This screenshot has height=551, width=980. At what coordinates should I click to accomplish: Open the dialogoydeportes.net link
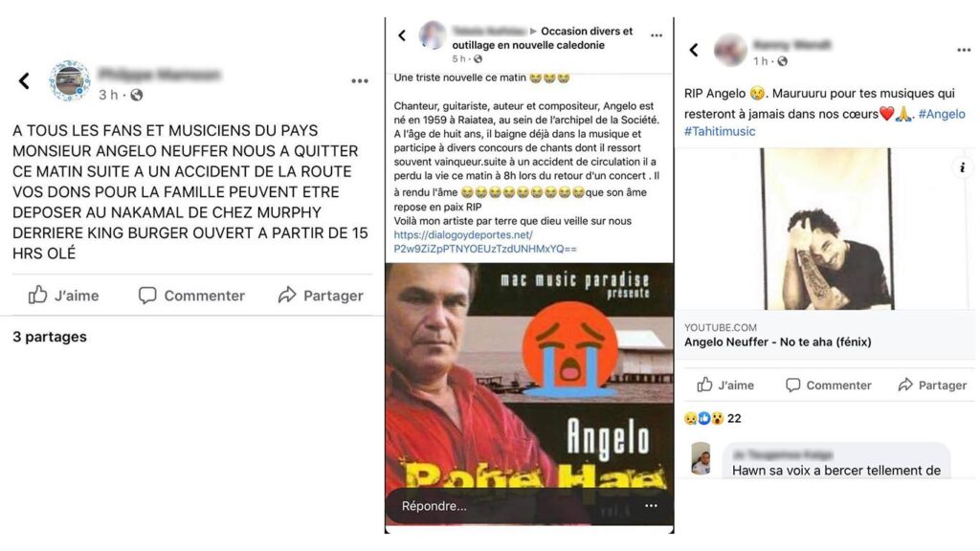coord(485,242)
